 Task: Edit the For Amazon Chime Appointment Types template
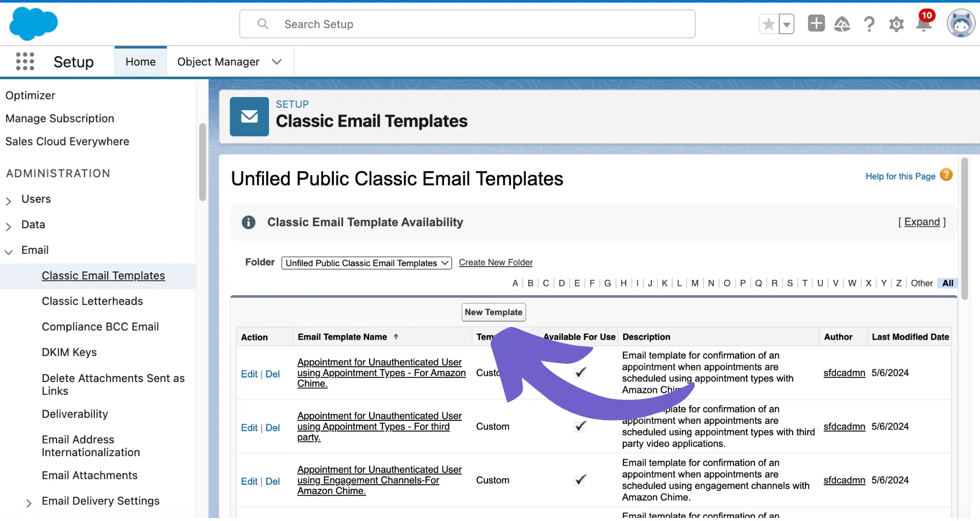pos(249,374)
